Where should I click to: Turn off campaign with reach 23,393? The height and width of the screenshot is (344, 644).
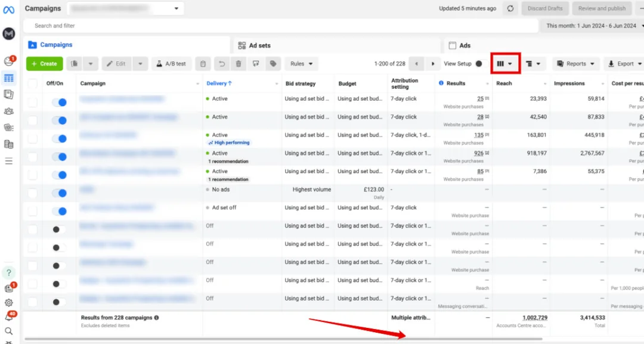click(x=59, y=102)
